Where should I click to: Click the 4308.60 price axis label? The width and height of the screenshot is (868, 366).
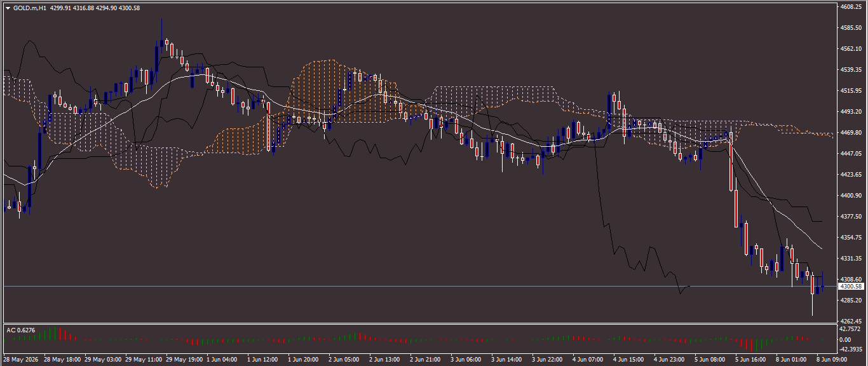click(850, 280)
